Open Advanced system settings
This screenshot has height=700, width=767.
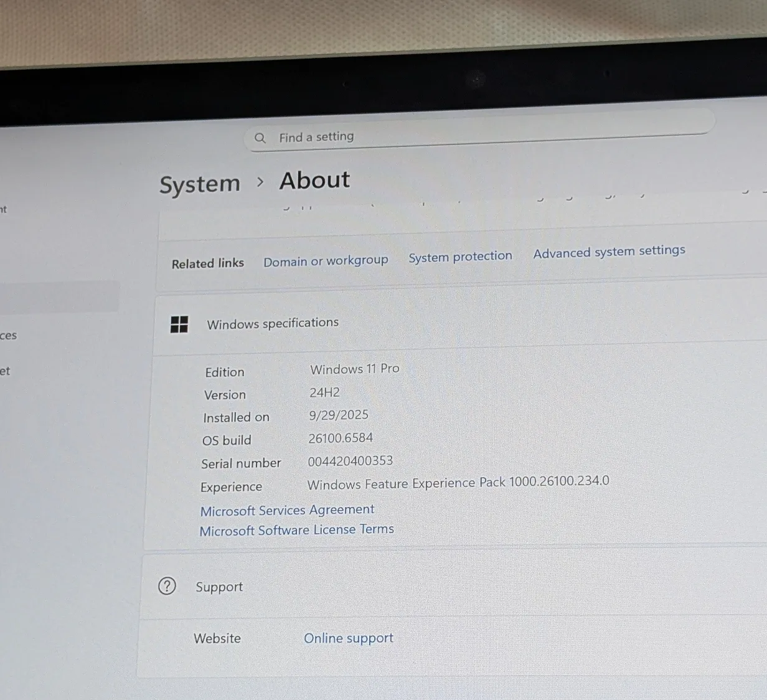point(609,251)
